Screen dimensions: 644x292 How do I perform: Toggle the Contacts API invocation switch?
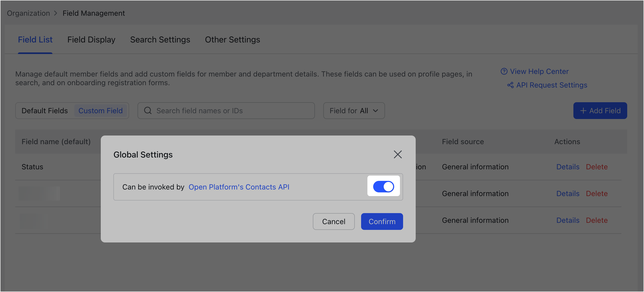click(x=383, y=187)
